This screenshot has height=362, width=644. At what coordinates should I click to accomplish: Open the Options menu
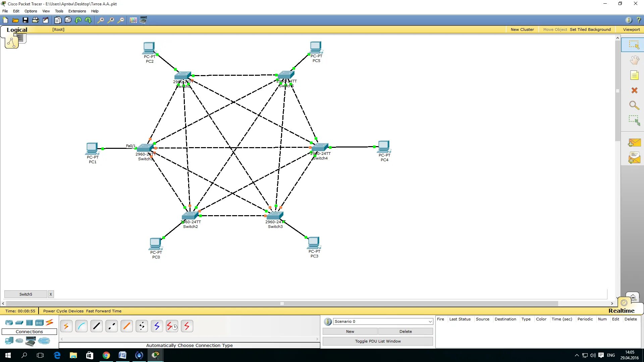pyautogui.click(x=31, y=11)
